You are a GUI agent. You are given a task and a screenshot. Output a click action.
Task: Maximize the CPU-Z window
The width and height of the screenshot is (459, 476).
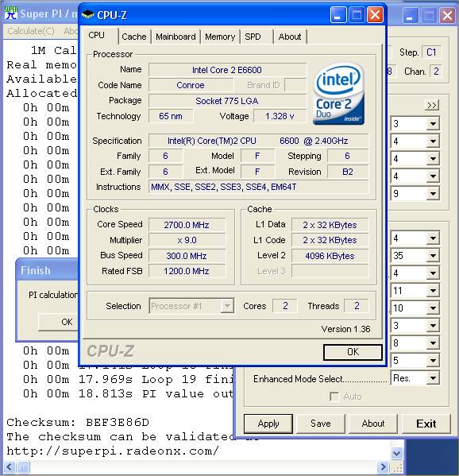tap(357, 15)
